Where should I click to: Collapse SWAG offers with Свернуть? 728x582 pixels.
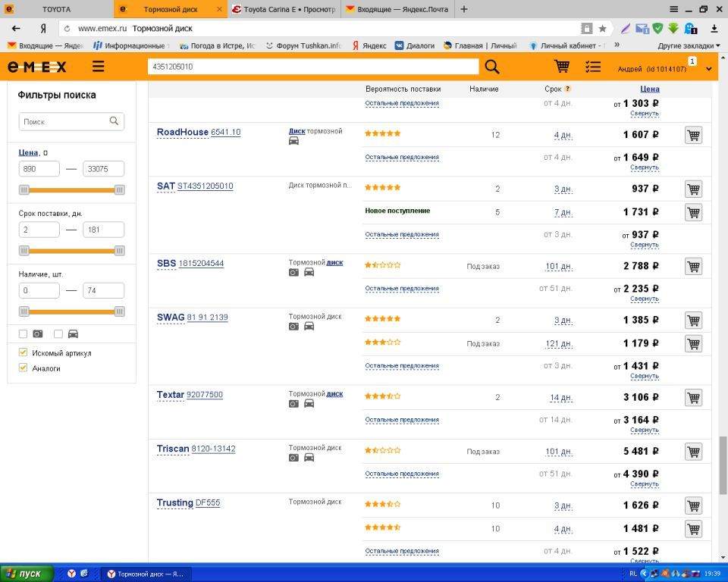click(x=644, y=376)
